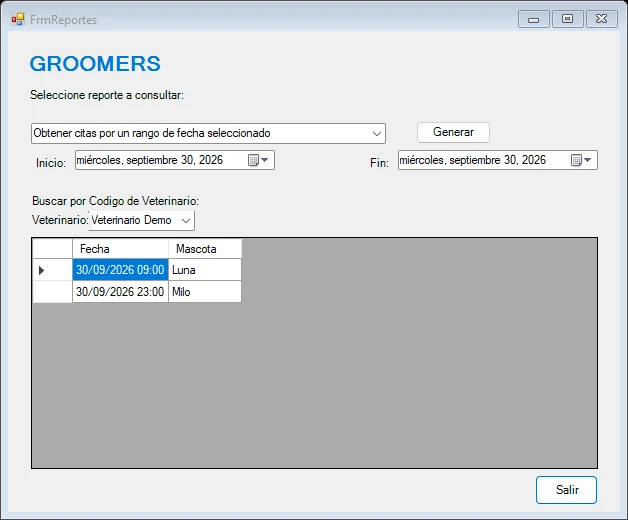The image size is (628, 520).
Task: Minimize the FrmReportes window
Action: 533,19
